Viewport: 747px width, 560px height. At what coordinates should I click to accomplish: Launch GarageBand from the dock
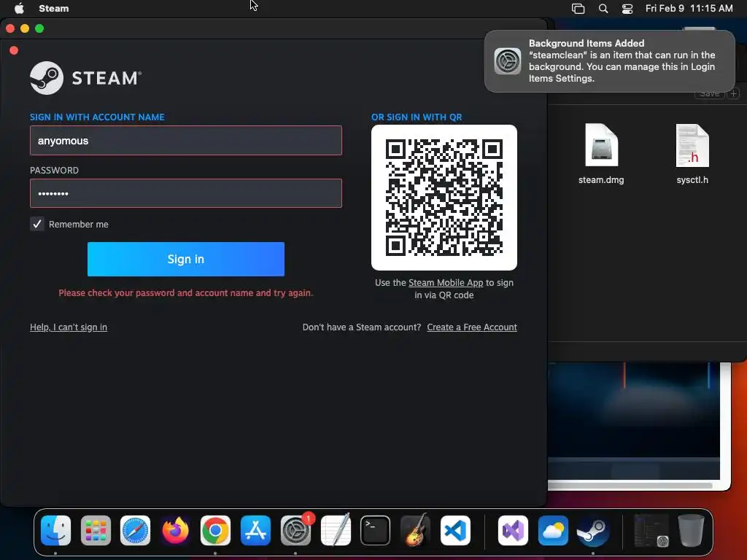415,530
